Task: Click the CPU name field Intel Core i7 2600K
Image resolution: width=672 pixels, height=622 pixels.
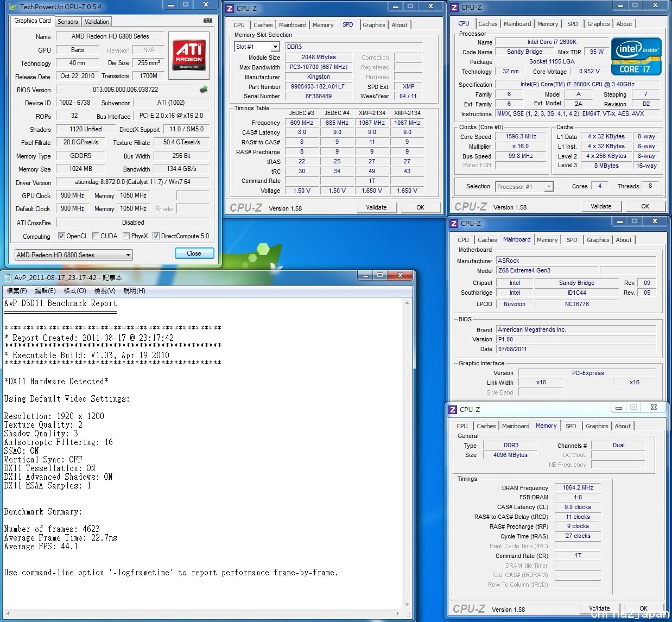Action: [552, 42]
